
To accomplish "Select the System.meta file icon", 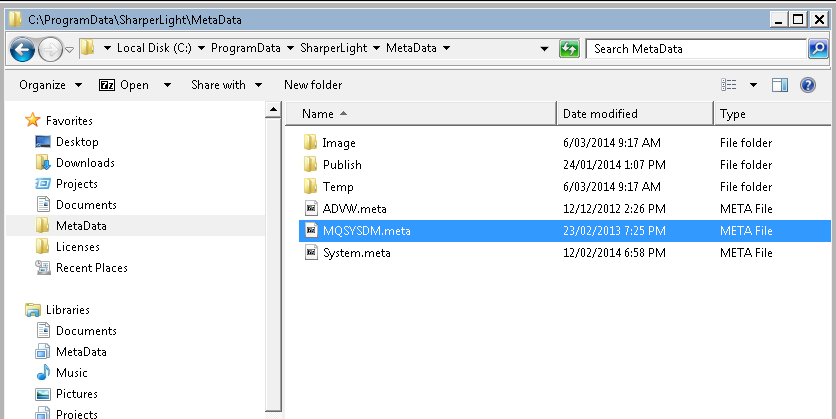I will [x=311, y=252].
